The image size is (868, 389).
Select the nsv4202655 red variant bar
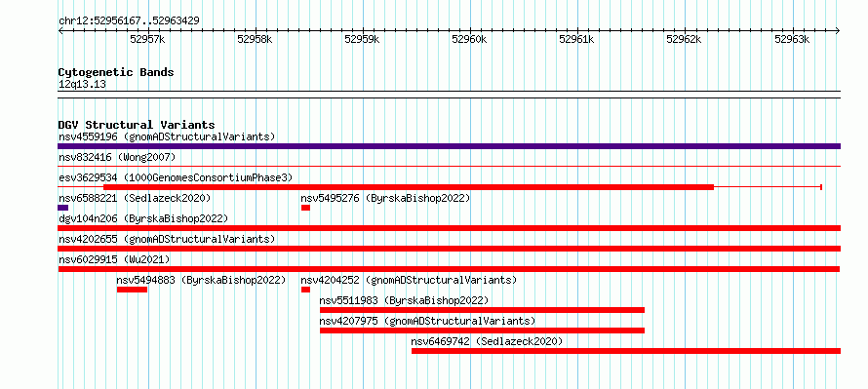point(449,249)
